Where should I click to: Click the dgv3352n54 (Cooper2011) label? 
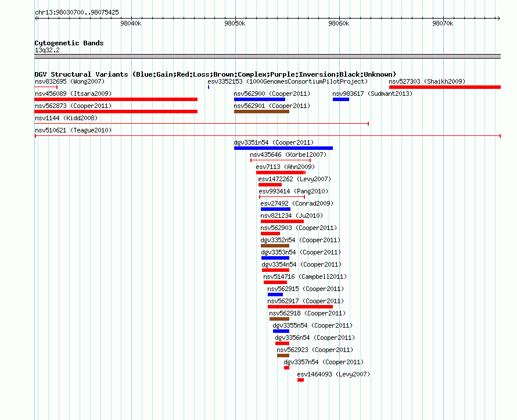(300, 240)
